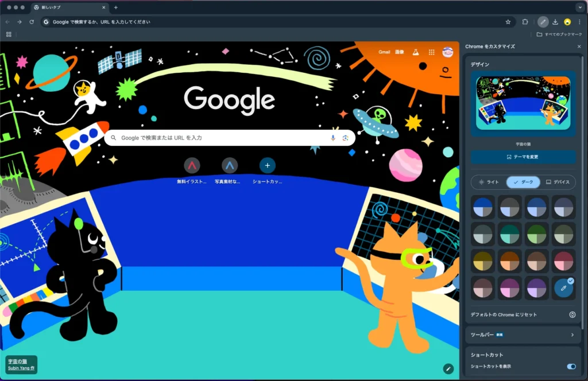The width and height of the screenshot is (588, 381).
Task: Expand the ツールバー section chevron
Action: click(572, 335)
